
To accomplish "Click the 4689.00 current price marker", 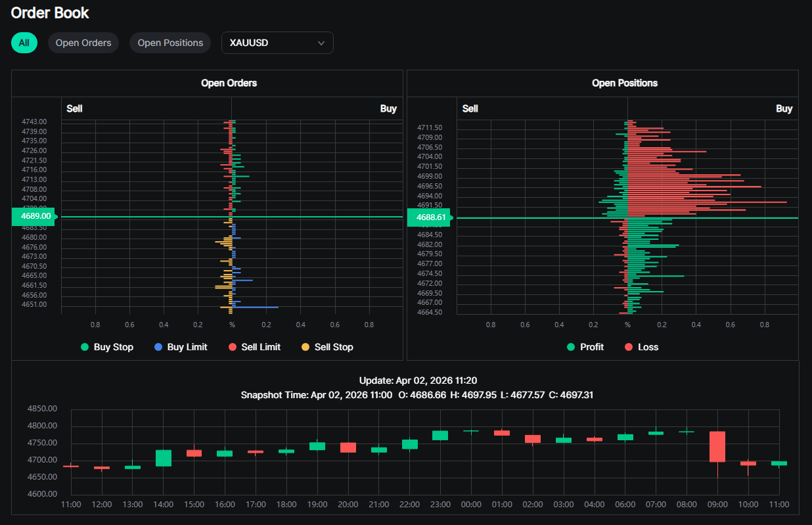I will pyautogui.click(x=34, y=216).
